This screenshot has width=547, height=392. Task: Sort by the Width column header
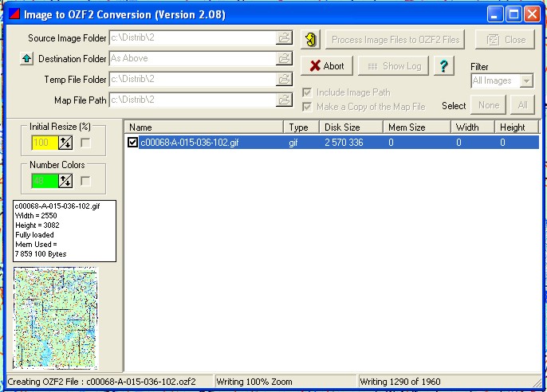(x=472, y=127)
